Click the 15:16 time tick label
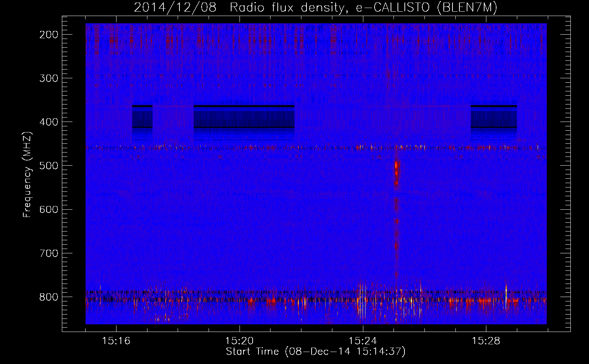The width and height of the screenshot is (589, 364). coord(116,341)
